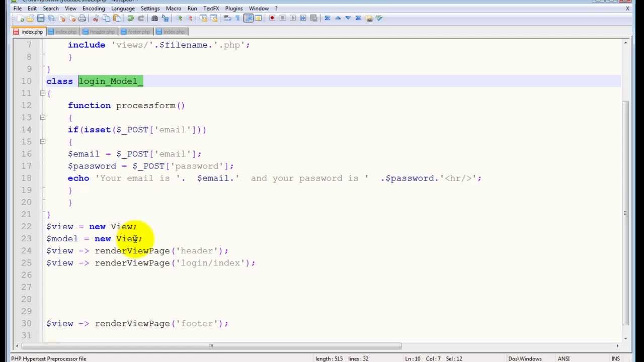The height and width of the screenshot is (362, 644).
Task: Open the Settings menu
Action: pos(150,9)
